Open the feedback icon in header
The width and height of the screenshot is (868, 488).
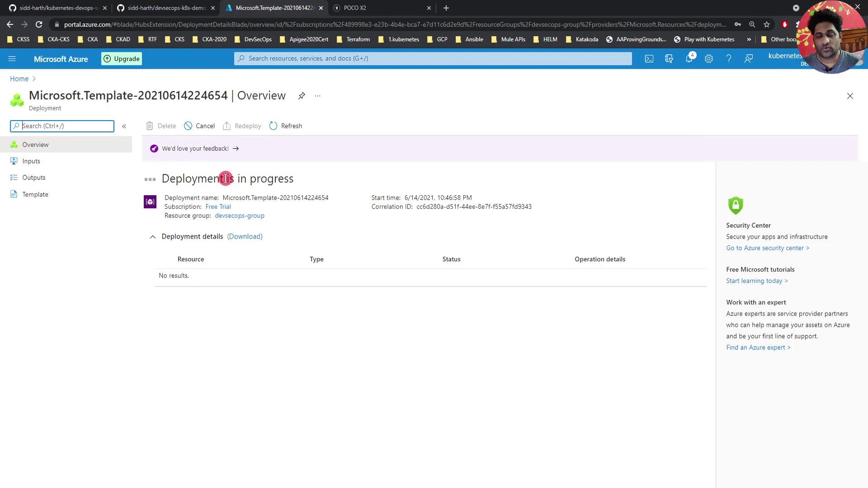tap(749, 59)
